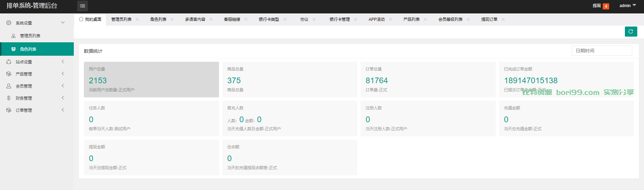Screen dimensions: 644x190
Task: Click the 会员管理 person icon
Action: pos(9,86)
